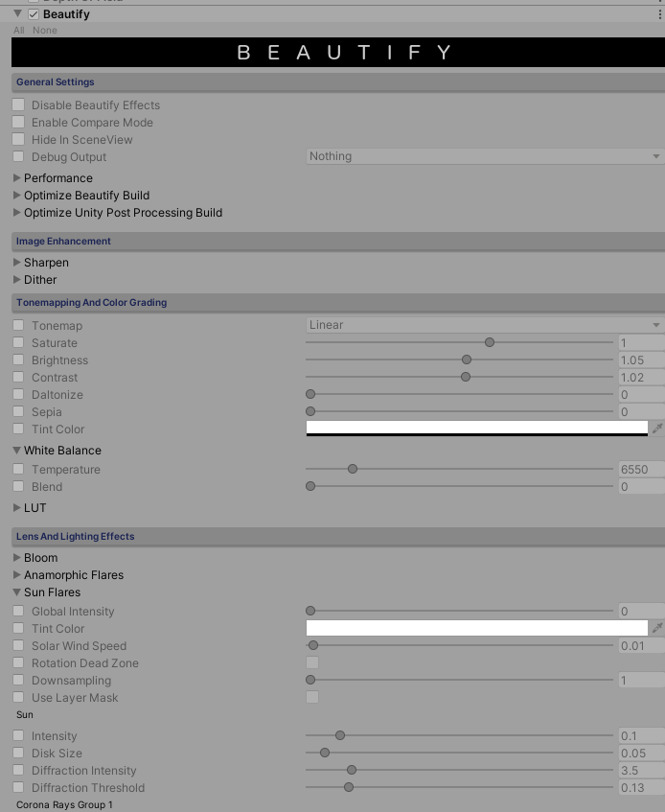Expand the Bloom settings
Viewport: 665px width, 812px height.
click(x=16, y=557)
